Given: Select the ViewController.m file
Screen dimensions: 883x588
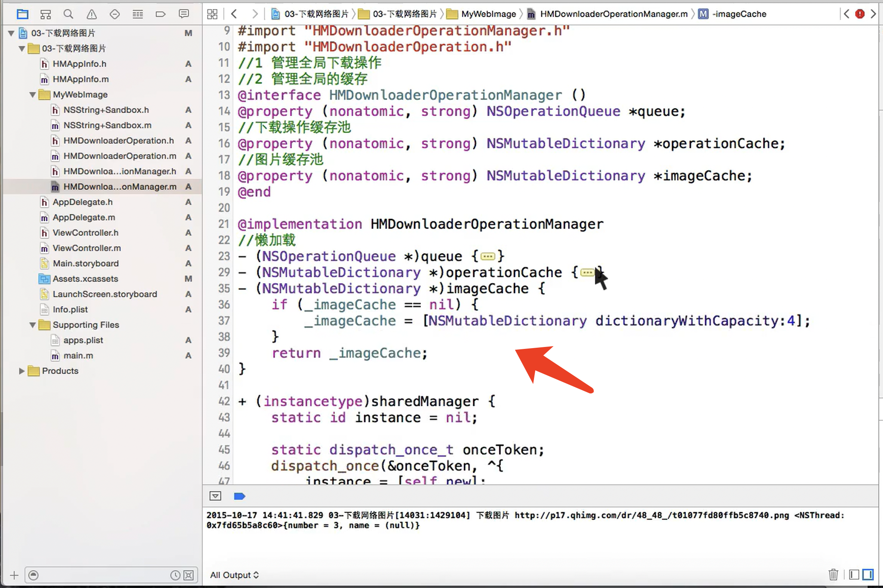Looking at the screenshot, I should [87, 248].
